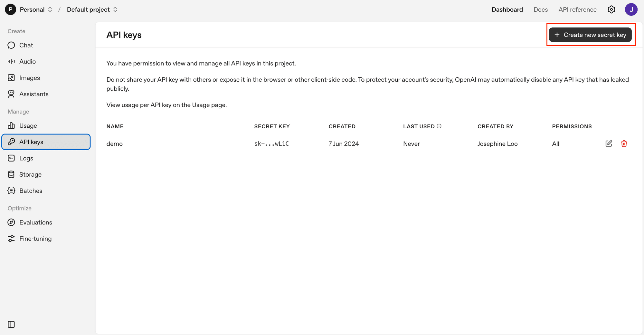Follow the Usage page link
This screenshot has width=644, height=335.
(x=209, y=105)
